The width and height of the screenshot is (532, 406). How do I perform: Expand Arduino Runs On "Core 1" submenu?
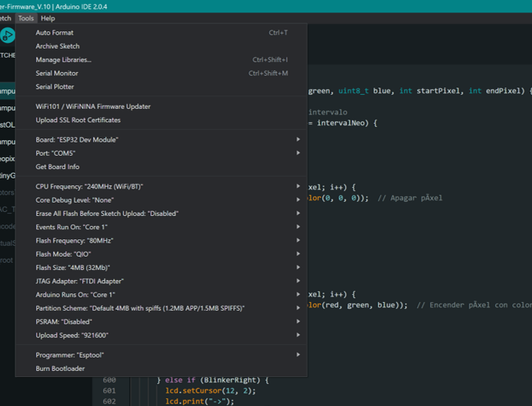click(x=161, y=295)
